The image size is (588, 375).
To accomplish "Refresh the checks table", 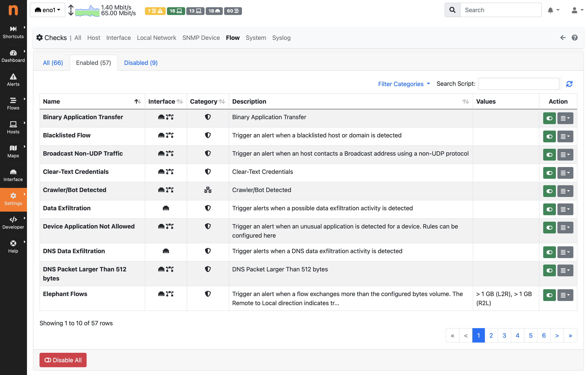I will [x=569, y=84].
